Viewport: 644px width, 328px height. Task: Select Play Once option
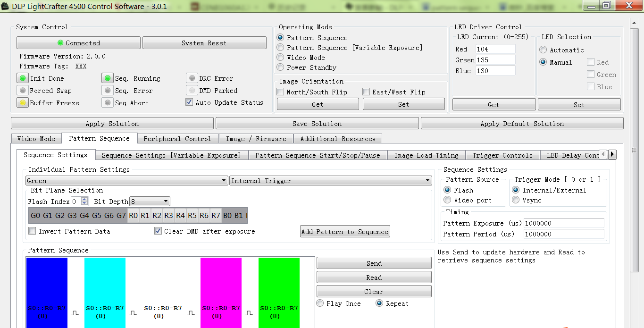320,303
